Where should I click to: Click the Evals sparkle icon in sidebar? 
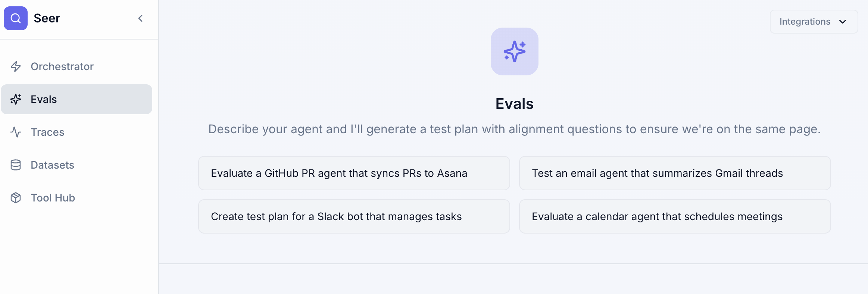(16, 99)
